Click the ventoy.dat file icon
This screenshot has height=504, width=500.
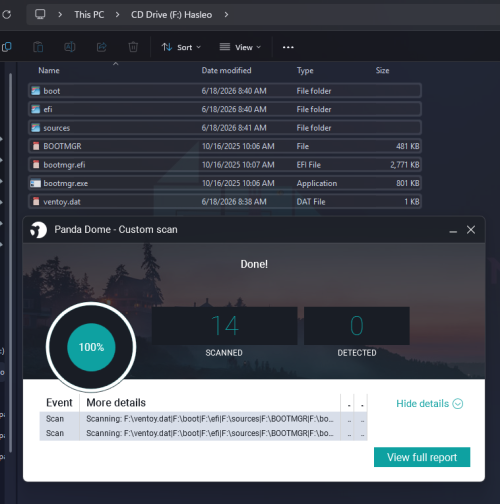pos(36,201)
